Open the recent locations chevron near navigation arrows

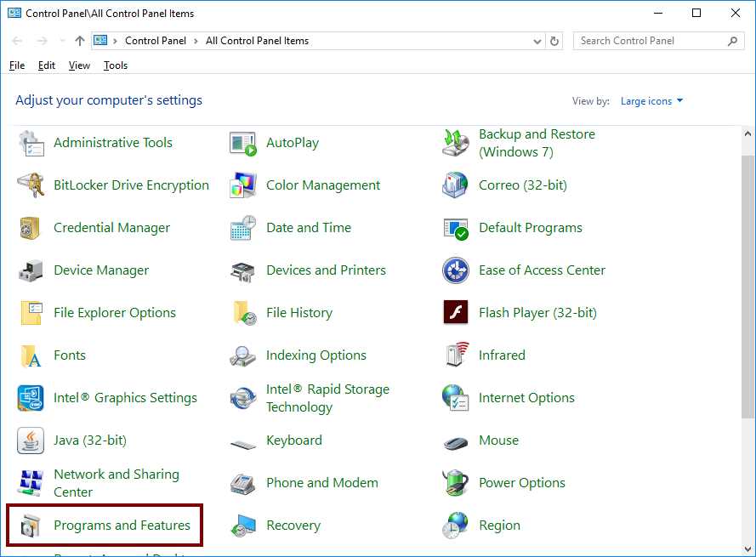pyautogui.click(x=61, y=40)
